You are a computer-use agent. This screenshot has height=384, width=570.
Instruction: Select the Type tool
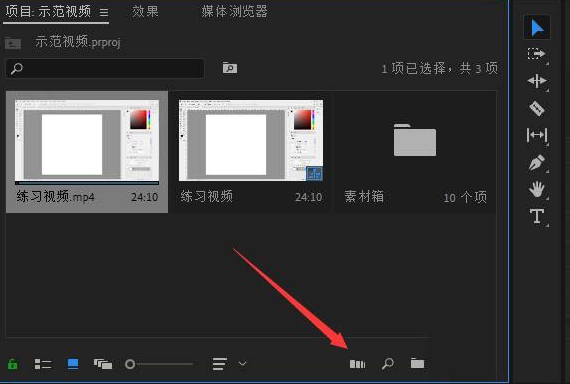(537, 216)
